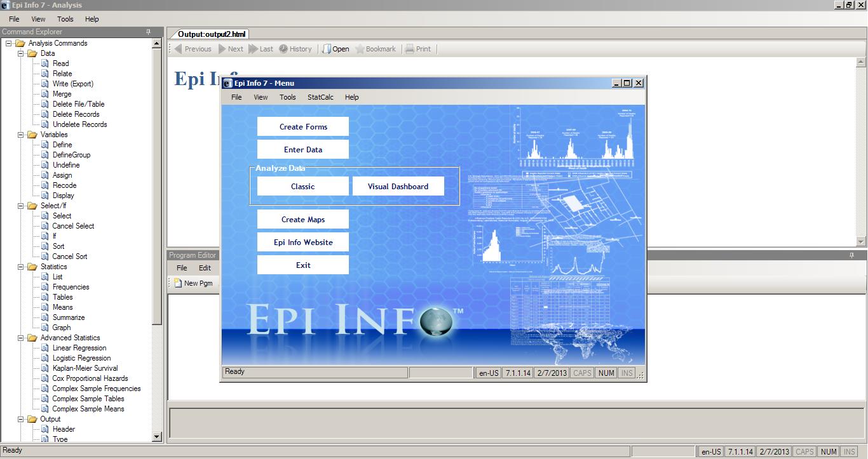Open File menu in Menu window
The image size is (868, 459).
tap(236, 97)
